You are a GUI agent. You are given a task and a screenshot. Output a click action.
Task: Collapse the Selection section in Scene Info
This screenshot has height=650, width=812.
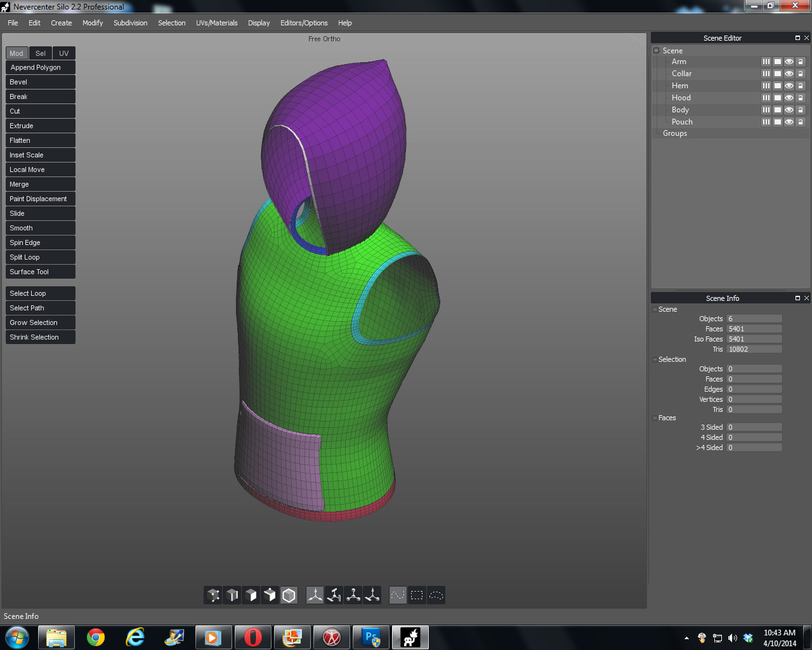point(655,359)
